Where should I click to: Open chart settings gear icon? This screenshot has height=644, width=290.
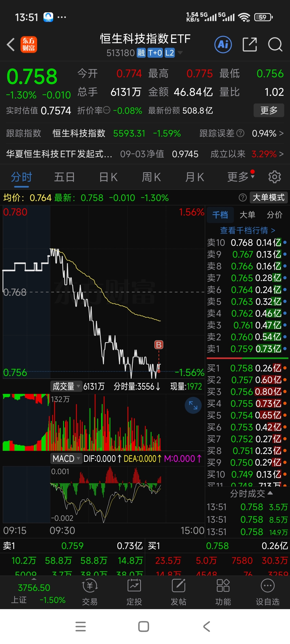click(x=275, y=177)
